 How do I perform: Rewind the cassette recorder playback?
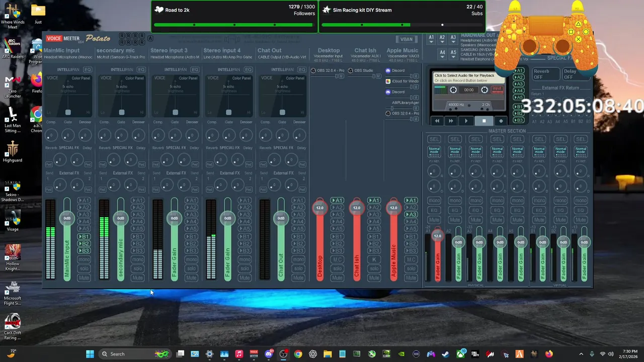pos(437,121)
